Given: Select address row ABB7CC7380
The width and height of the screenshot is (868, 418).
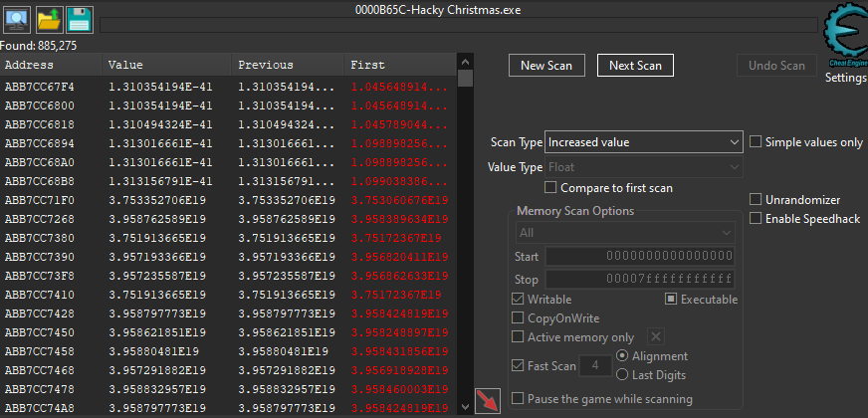Looking at the screenshot, I should click(228, 238).
